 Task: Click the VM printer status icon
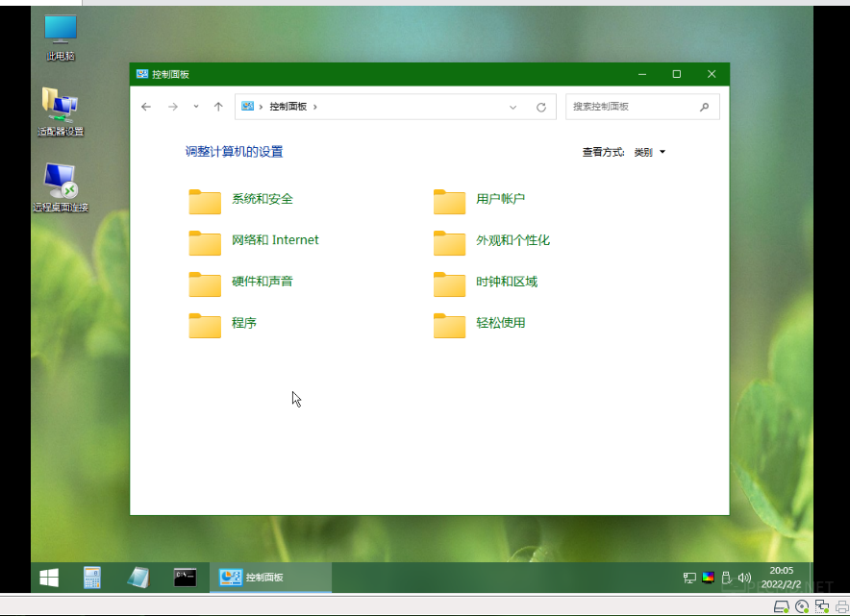point(842,607)
